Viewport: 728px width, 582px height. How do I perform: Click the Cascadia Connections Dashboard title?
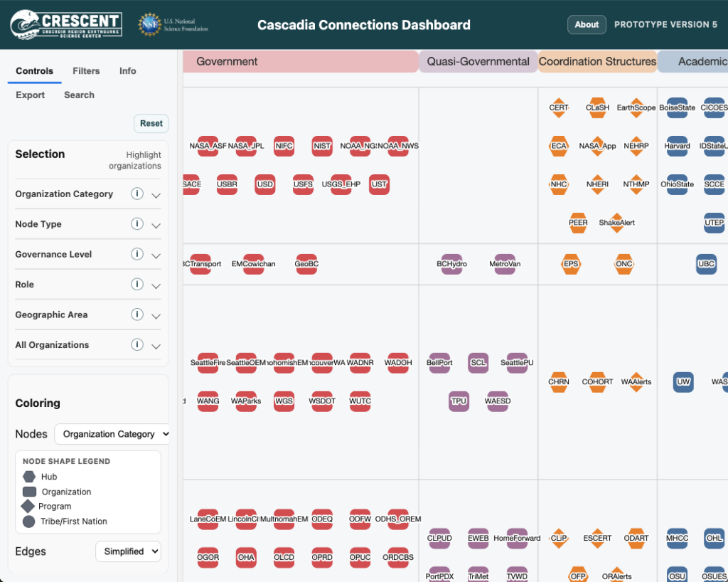pyautogui.click(x=364, y=25)
